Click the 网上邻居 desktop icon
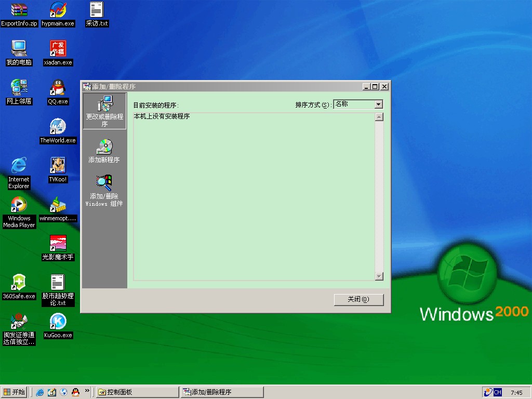The height and width of the screenshot is (399, 532). (x=19, y=92)
